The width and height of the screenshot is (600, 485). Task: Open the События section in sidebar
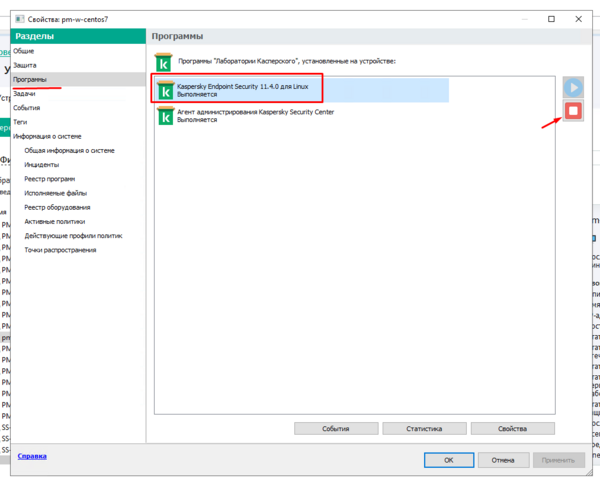point(26,108)
